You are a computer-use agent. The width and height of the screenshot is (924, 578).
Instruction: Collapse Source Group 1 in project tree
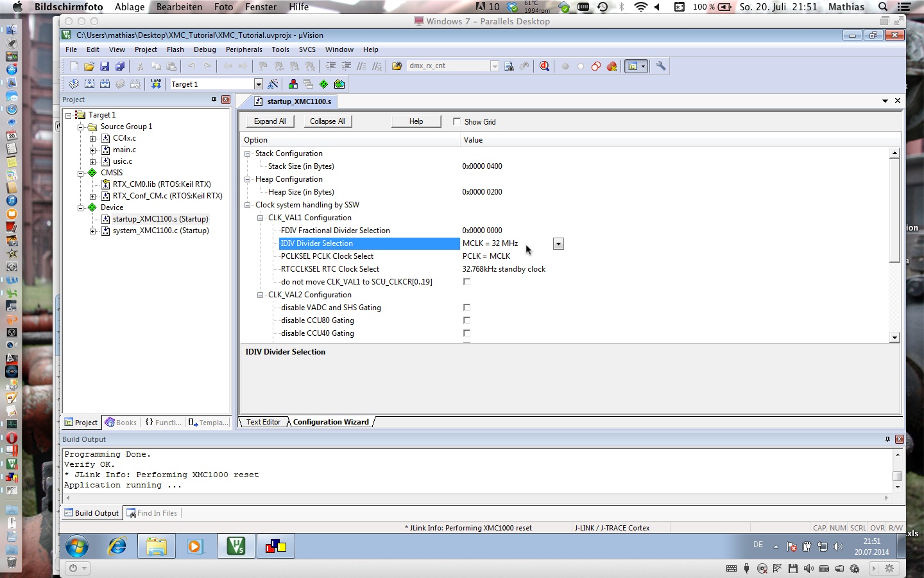(81, 127)
